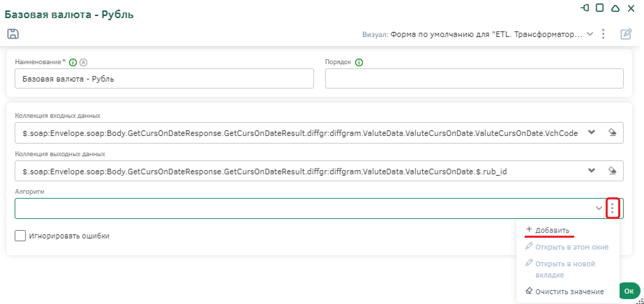Expand Коллекция выходных данных dropdown arrow
This screenshot has height=304, width=644.
click(x=591, y=170)
